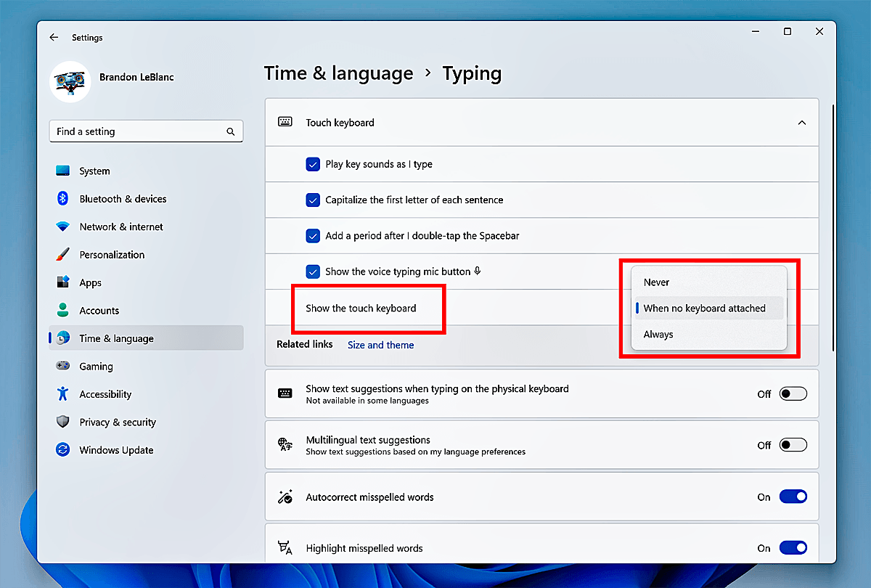Disable Highlight misspelled words toggle
Screen dimensions: 871x588
pyautogui.click(x=793, y=548)
